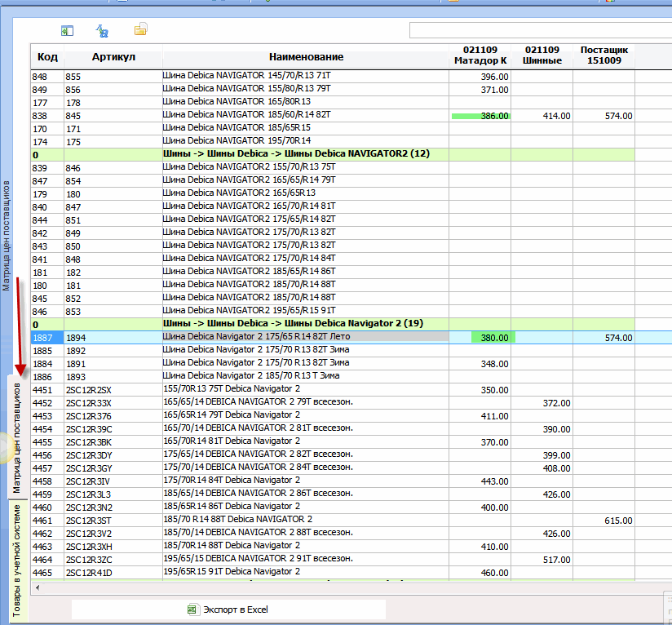Select row 175/65/14 DEBICA NAVIGATOR 2 82T всесезон.
672x625 pixels.
333,454
